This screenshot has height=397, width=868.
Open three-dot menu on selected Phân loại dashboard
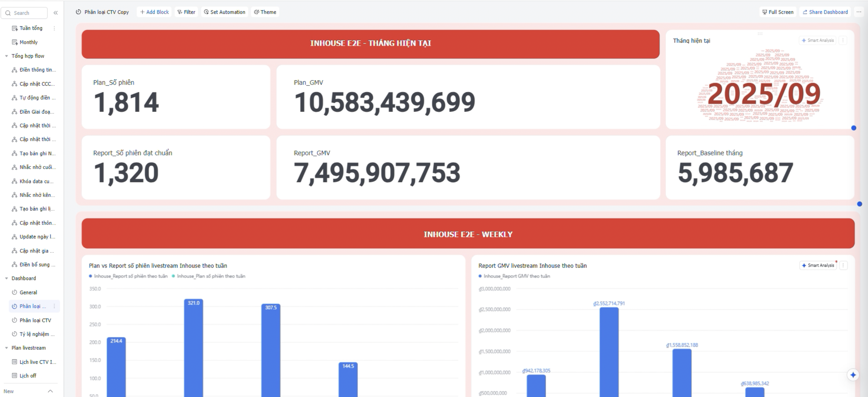[x=54, y=306]
